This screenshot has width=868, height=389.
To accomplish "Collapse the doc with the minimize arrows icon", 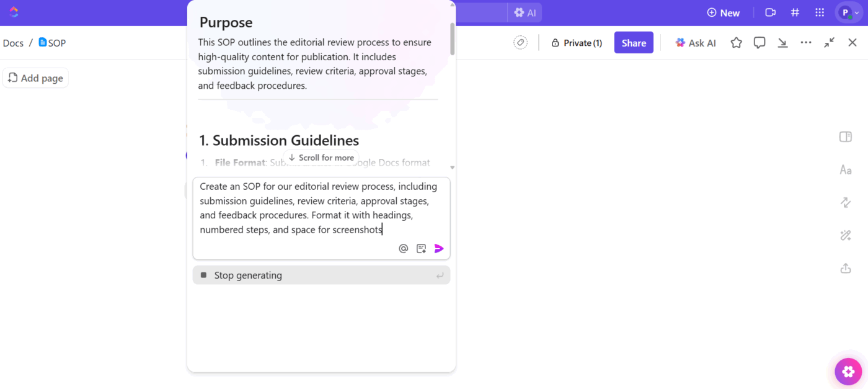I will coord(829,42).
